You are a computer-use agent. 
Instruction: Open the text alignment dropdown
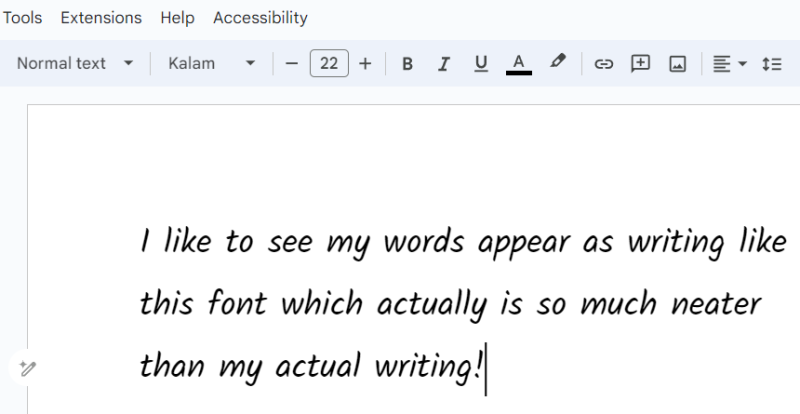730,64
